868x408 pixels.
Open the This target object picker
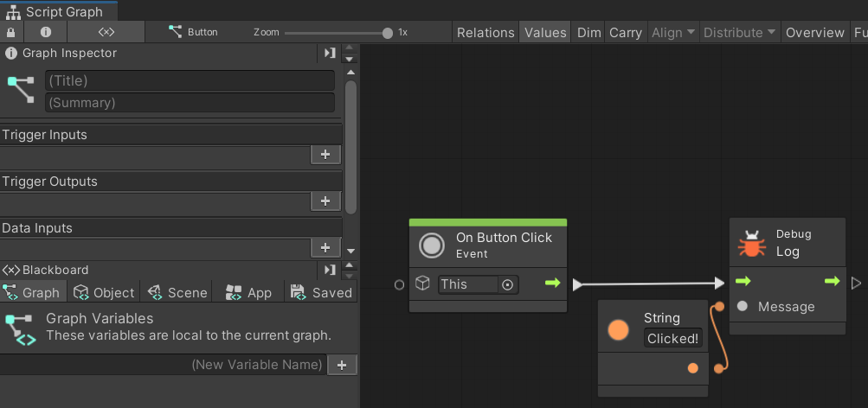tap(508, 284)
